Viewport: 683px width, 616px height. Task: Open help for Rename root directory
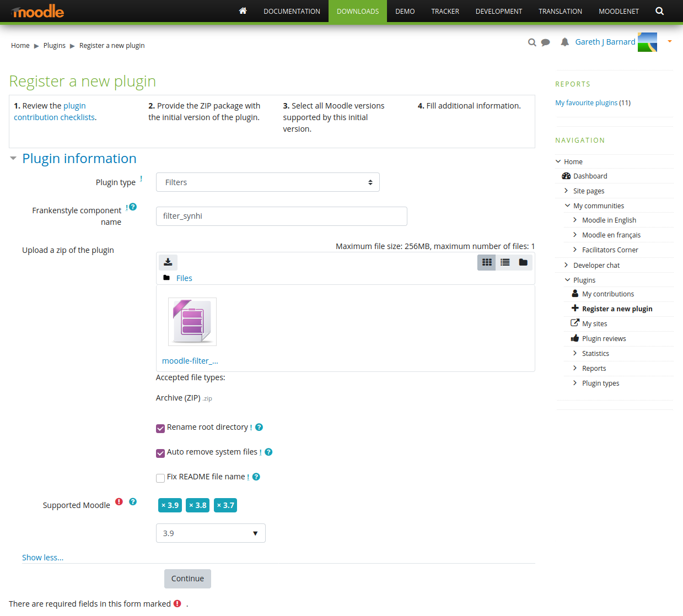[259, 427]
